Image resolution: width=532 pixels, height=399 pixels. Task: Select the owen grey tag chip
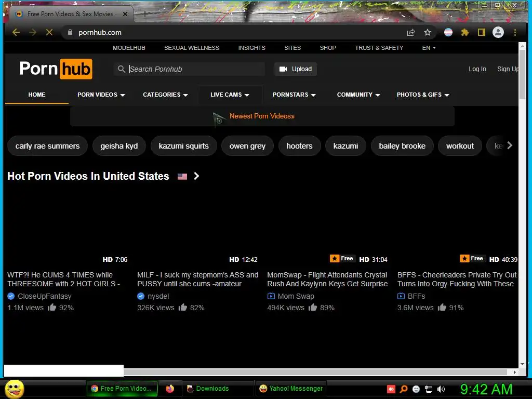[x=247, y=146]
